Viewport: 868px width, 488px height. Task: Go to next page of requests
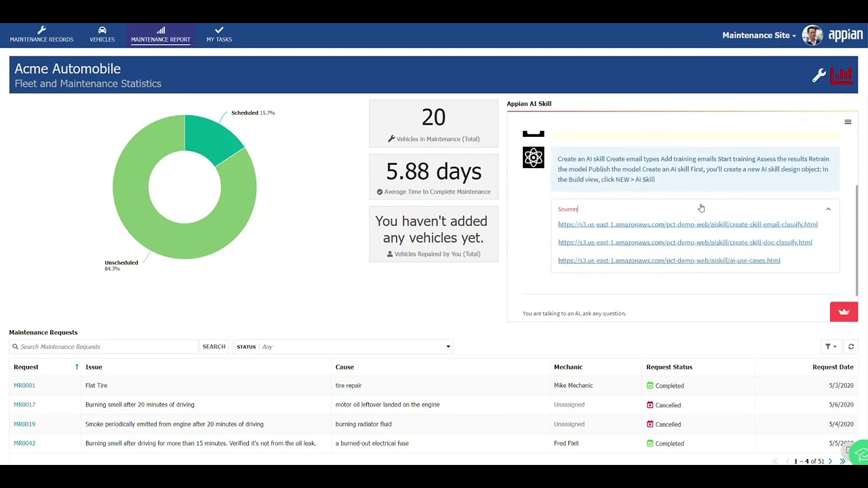[x=830, y=462]
